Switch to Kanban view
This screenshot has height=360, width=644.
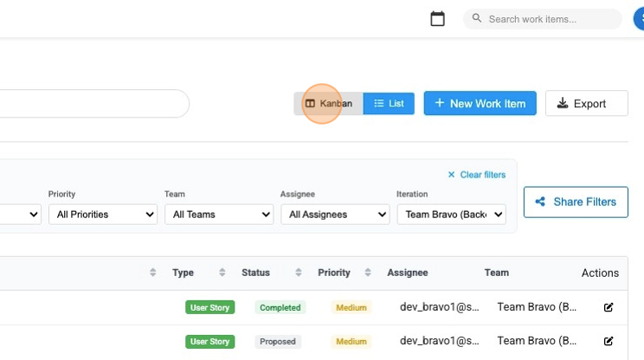tap(329, 104)
